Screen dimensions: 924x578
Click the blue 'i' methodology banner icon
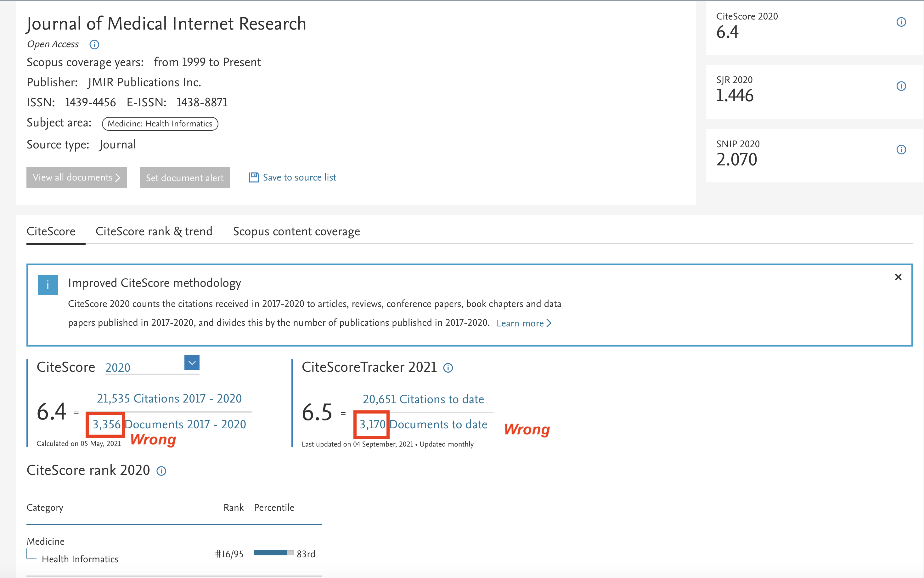[48, 285]
